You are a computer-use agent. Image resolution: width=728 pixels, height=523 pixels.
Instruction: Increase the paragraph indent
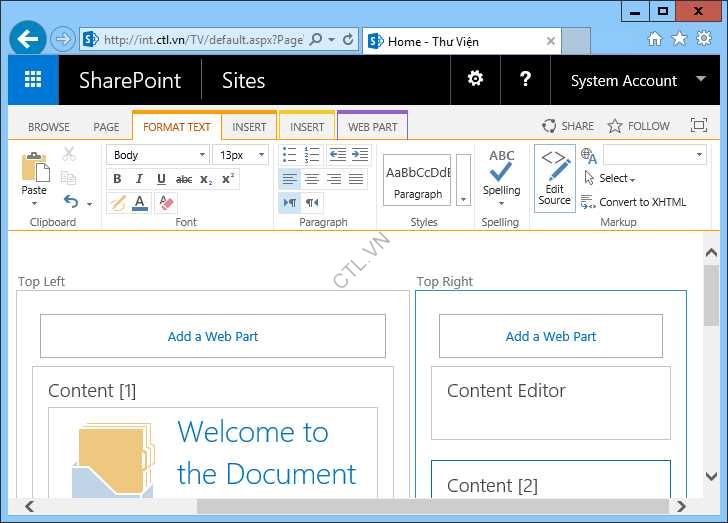(x=359, y=155)
